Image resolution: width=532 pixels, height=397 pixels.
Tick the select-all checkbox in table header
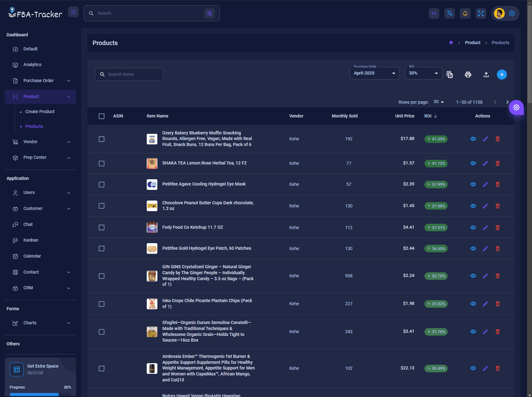(102, 116)
